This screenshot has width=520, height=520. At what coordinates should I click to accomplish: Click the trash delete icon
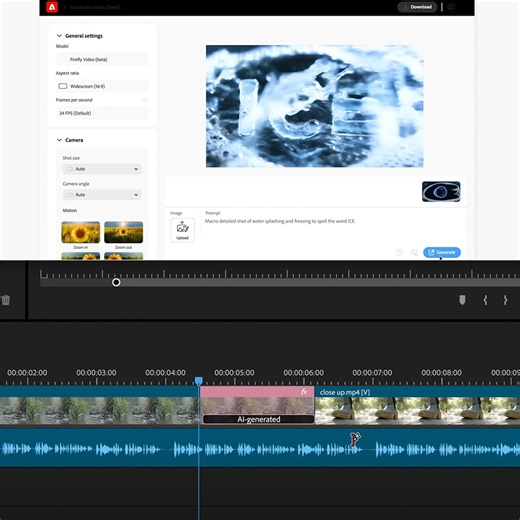point(6,300)
